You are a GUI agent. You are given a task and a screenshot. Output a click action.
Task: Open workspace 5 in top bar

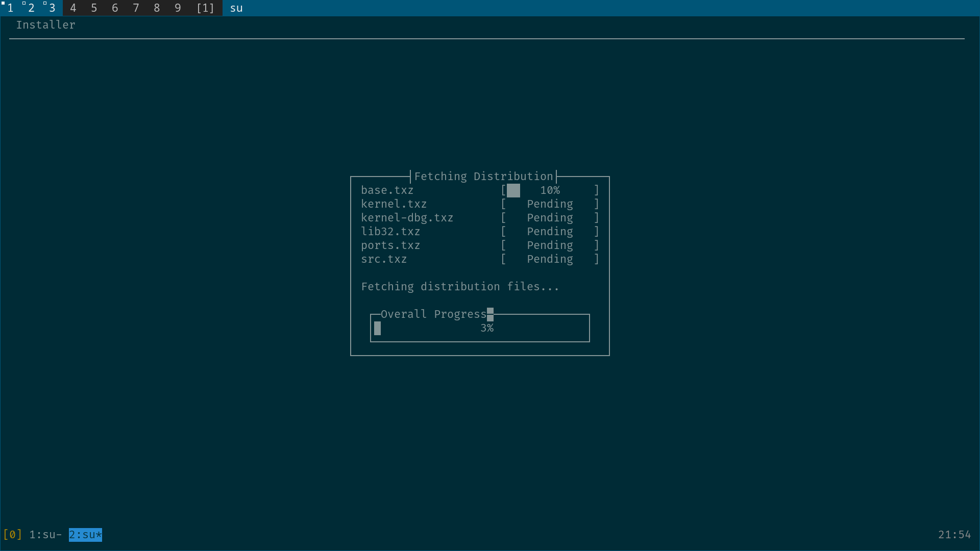pyautogui.click(x=94, y=8)
